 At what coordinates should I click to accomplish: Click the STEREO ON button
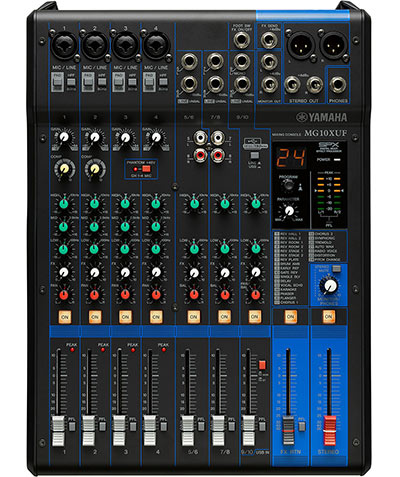[x=329, y=317]
